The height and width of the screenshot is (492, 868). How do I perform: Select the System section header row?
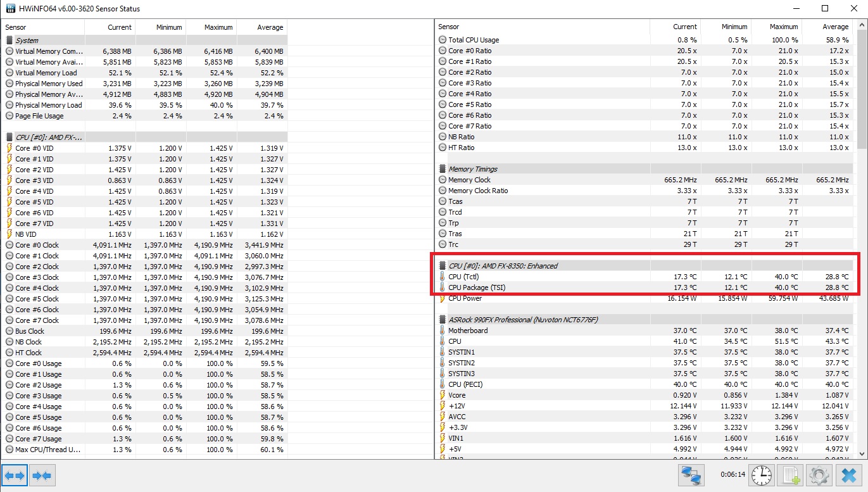click(145, 41)
